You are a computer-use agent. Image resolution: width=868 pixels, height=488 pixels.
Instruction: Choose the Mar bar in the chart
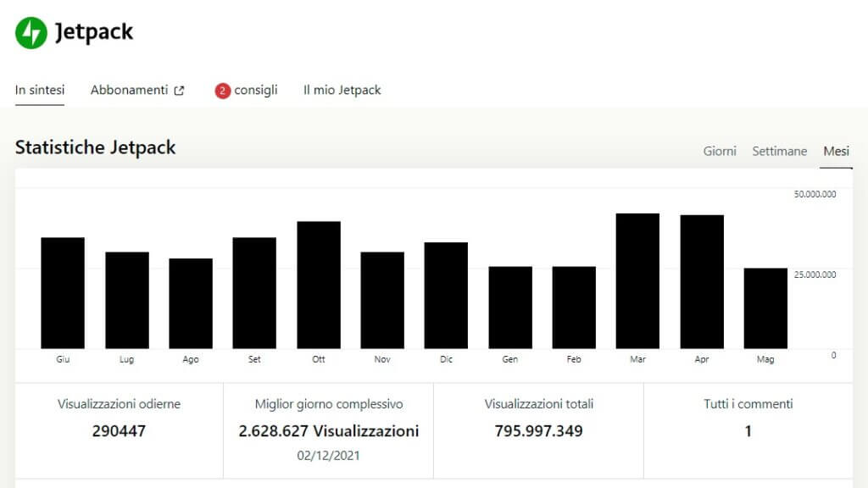[x=637, y=281]
